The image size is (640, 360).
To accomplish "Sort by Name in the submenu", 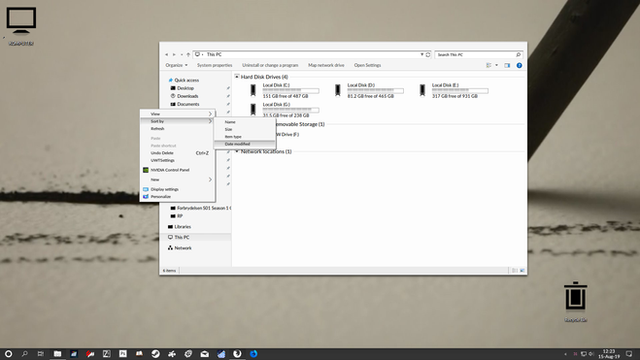I will (245, 122).
